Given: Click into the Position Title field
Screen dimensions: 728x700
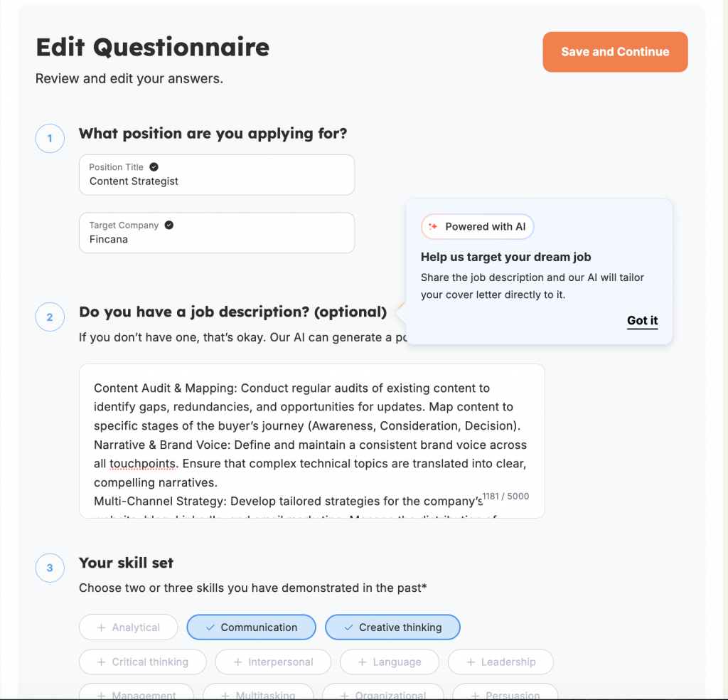Looking at the screenshot, I should coord(217,181).
